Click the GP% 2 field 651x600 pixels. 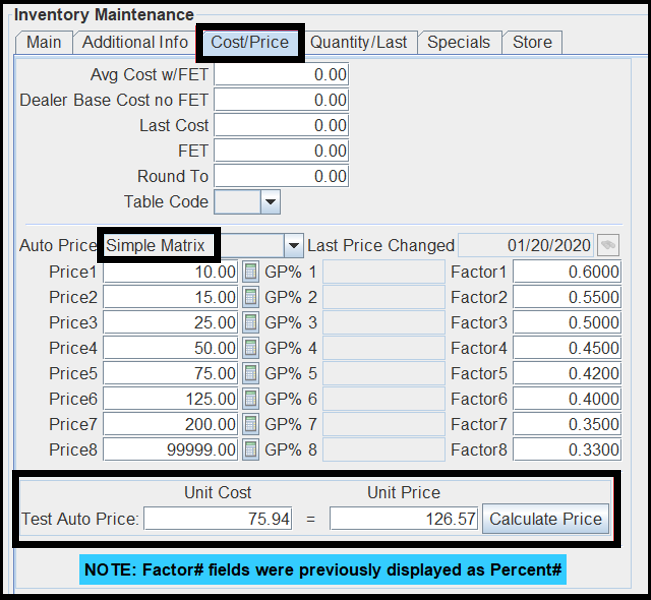coord(384,297)
